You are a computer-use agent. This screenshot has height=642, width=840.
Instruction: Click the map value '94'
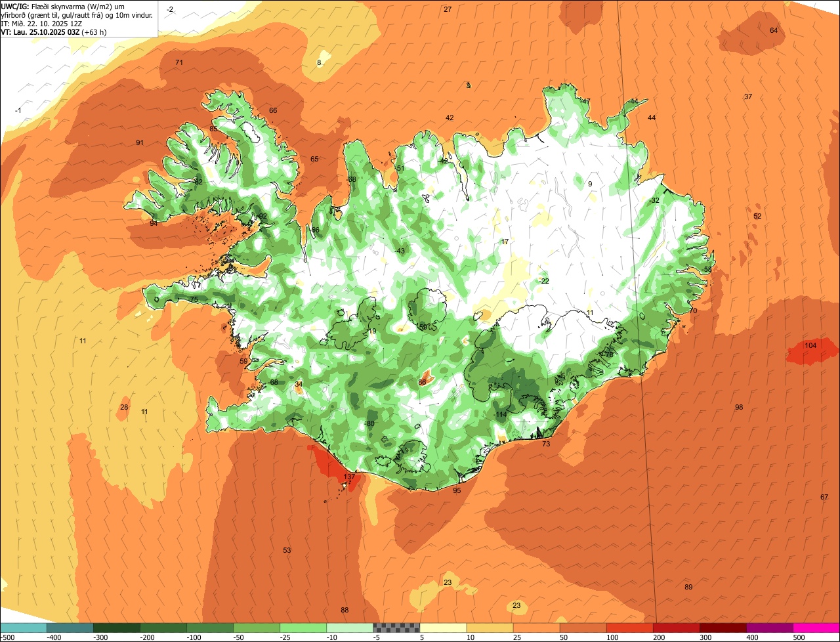(x=154, y=223)
